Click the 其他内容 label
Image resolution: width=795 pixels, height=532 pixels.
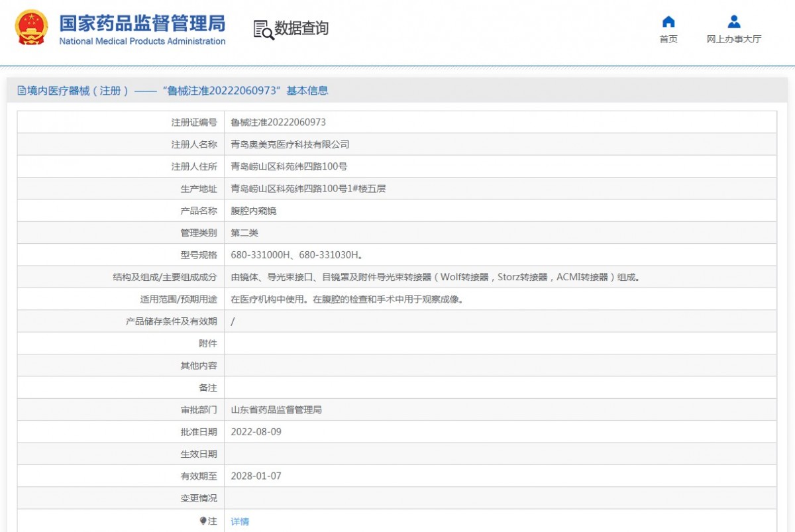pyautogui.click(x=199, y=366)
